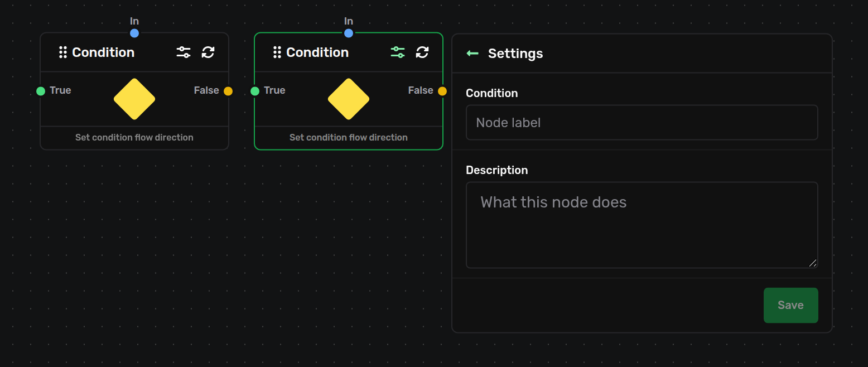
Task: Click the Description textarea resize grip
Action: [813, 263]
